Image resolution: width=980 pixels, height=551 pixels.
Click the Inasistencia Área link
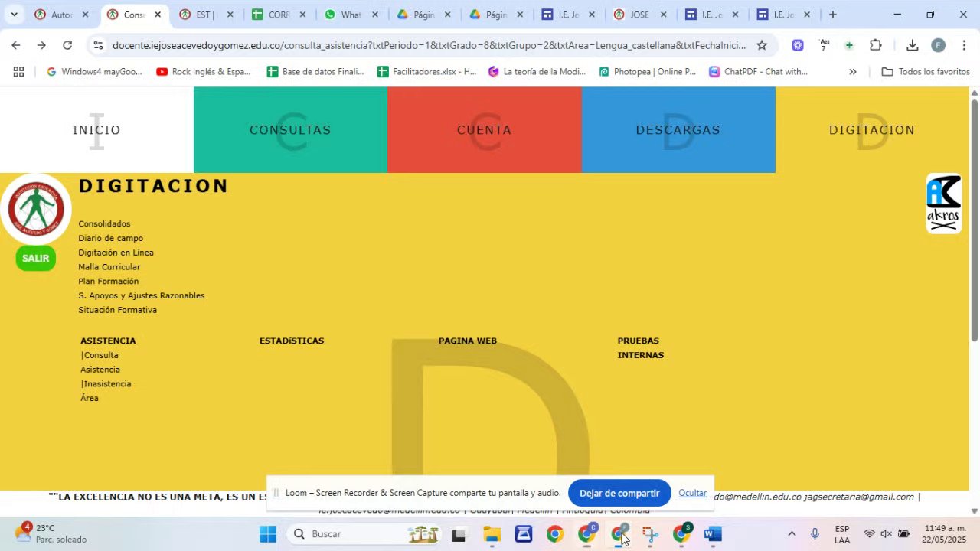tap(106, 391)
